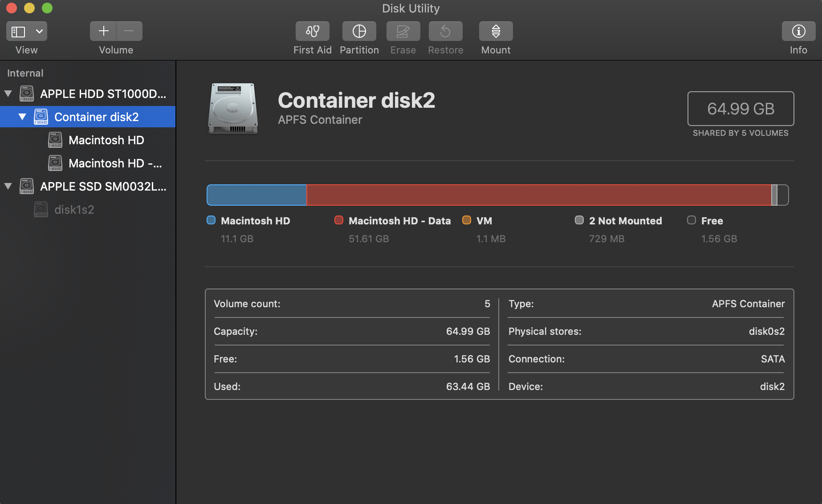Screen dimensions: 822x504
Task: Click the gray 2 Not Mounted swatch
Action: point(579,220)
